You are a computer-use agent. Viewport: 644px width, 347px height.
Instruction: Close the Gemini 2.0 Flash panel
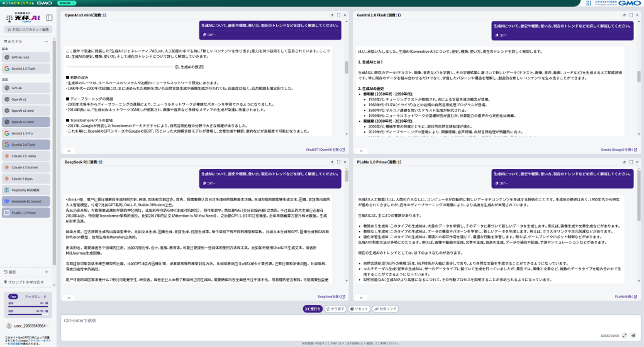[x=637, y=15]
